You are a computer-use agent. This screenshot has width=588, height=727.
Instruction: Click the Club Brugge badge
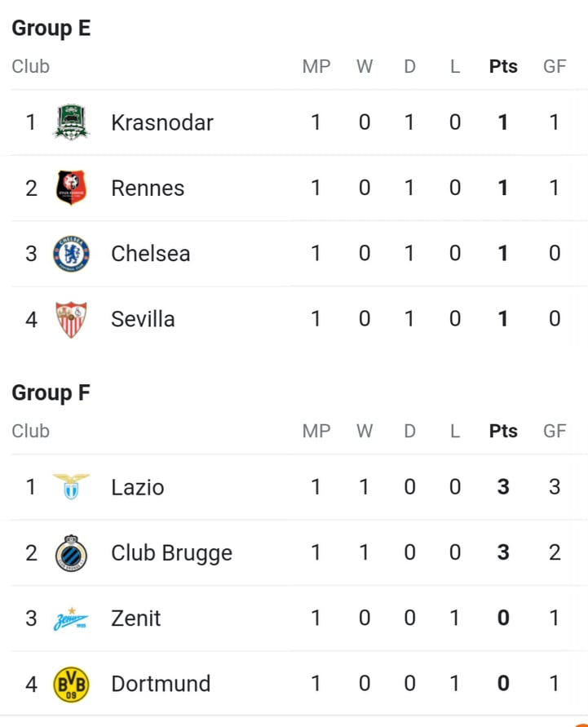coord(71,552)
